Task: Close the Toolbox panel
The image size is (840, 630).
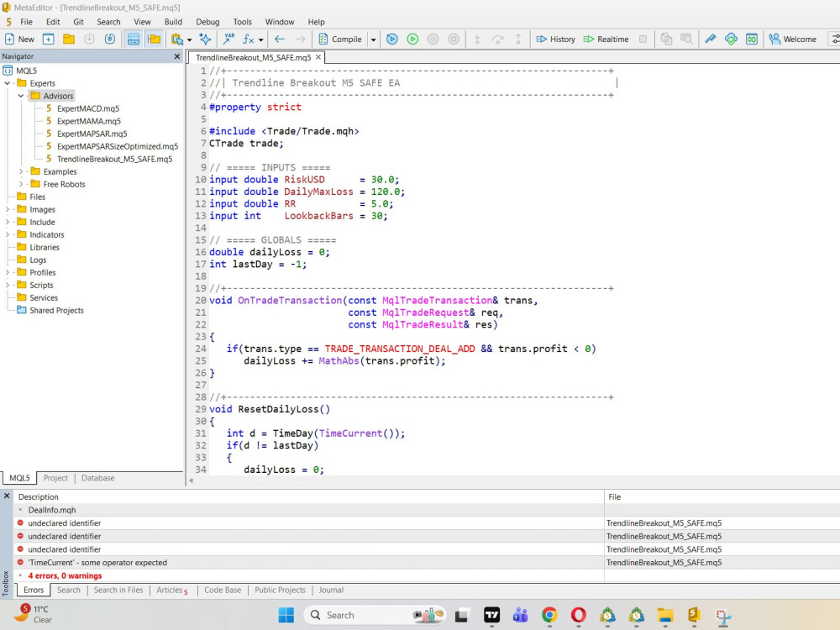Action: pyautogui.click(x=7, y=496)
